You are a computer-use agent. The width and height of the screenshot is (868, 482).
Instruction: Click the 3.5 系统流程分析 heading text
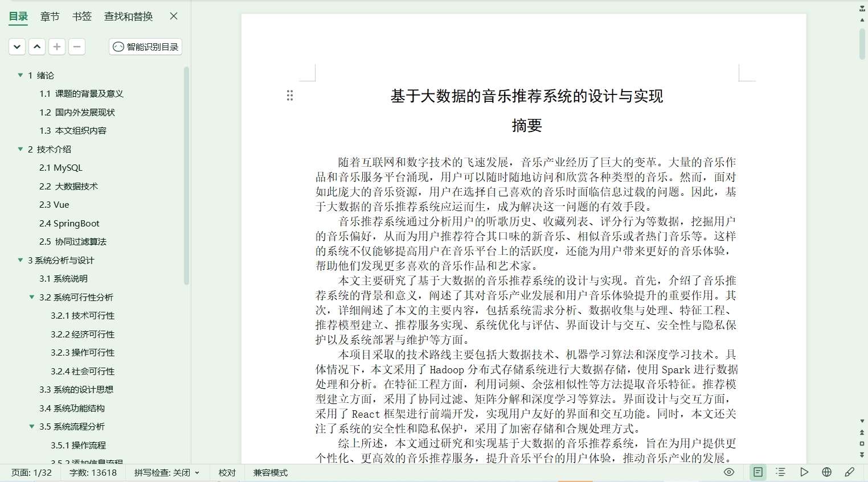point(72,426)
